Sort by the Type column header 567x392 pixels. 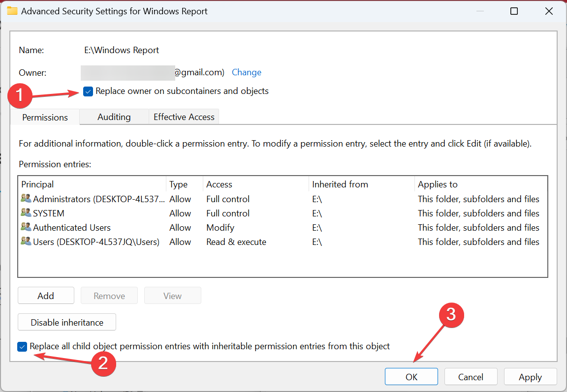click(185, 184)
